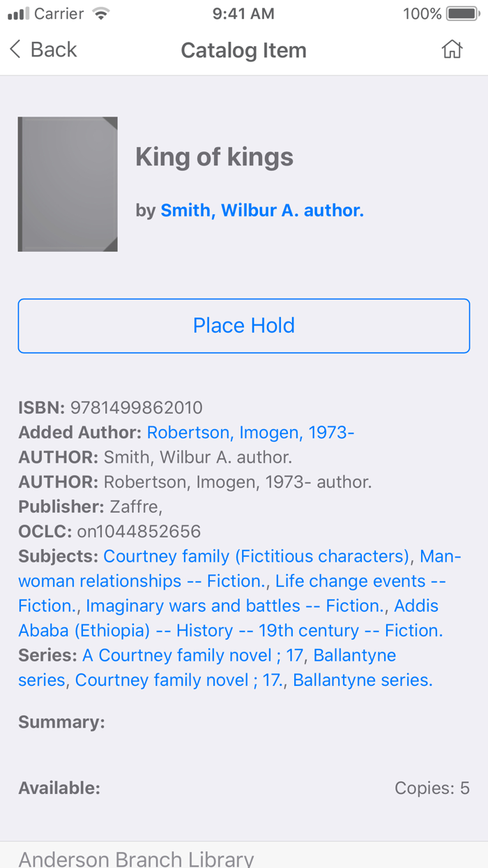Image resolution: width=488 pixels, height=868 pixels.
Task: Open the author link Smith, Wilbur A.
Action: tap(262, 209)
